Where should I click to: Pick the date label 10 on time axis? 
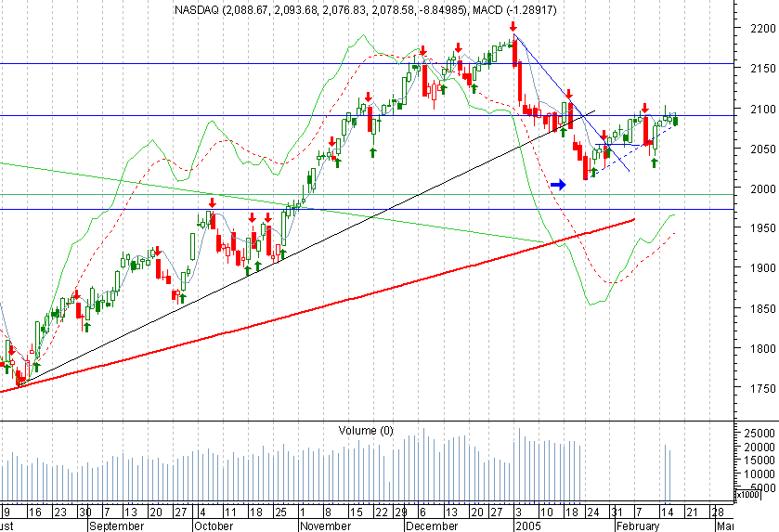(547, 513)
